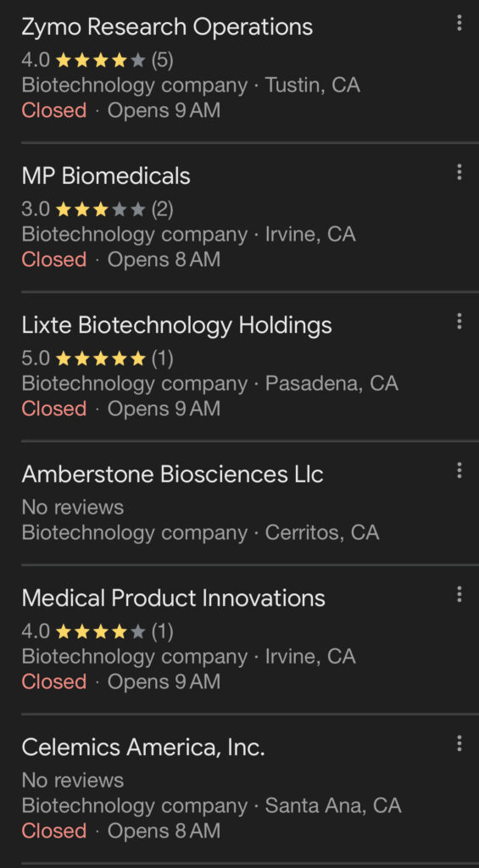Open more options for Zymo Research Operations
Viewport: 479px width, 868px height.
tap(459, 23)
